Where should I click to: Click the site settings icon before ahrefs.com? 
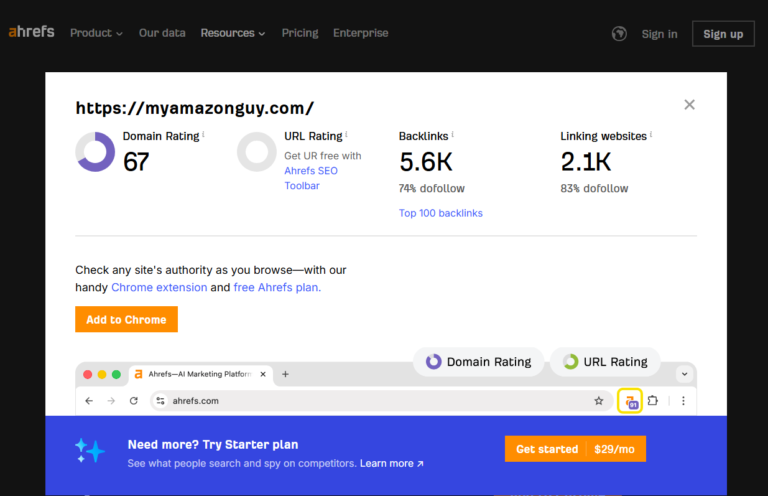160,401
